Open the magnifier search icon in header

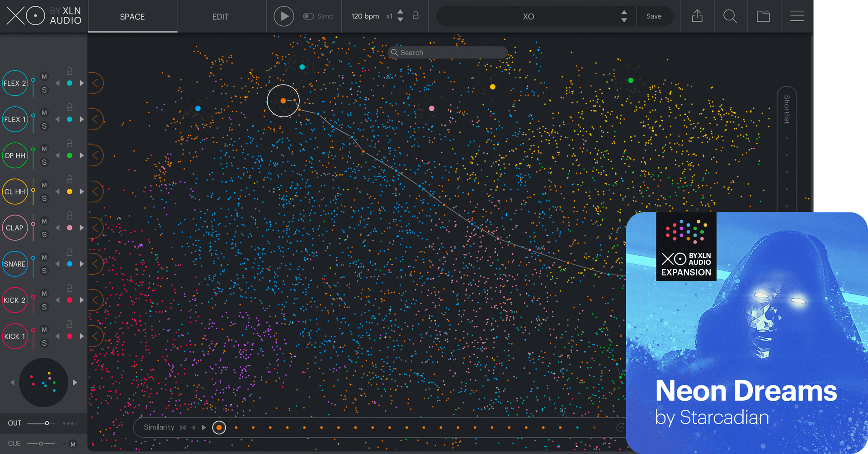(730, 16)
